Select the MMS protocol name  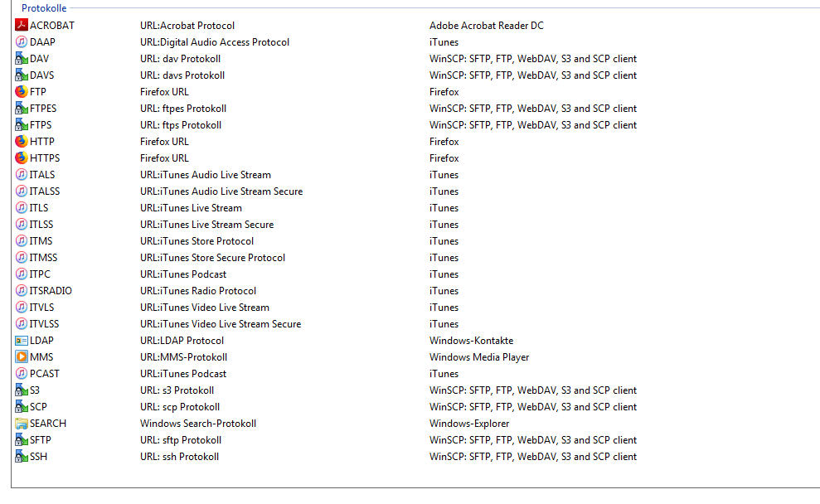click(41, 357)
